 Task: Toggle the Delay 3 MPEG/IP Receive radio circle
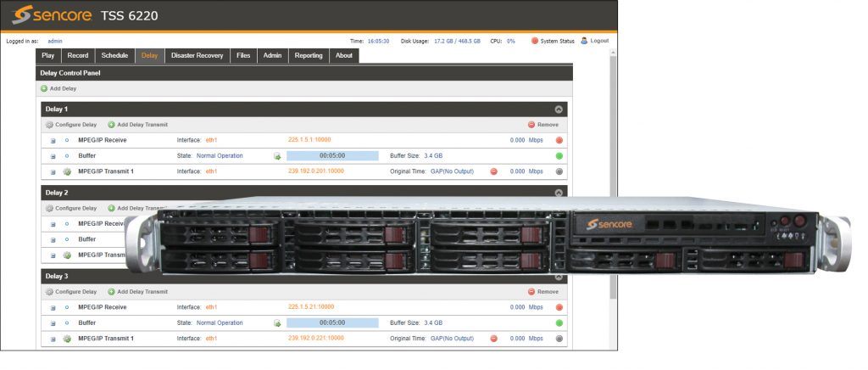click(67, 307)
